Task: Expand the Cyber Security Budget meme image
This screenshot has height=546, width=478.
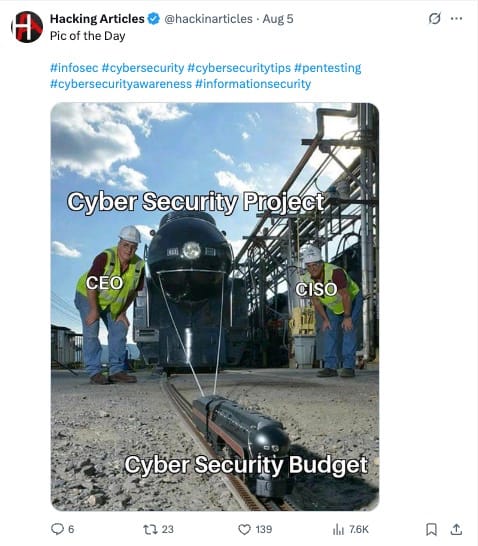Action: pos(215,307)
